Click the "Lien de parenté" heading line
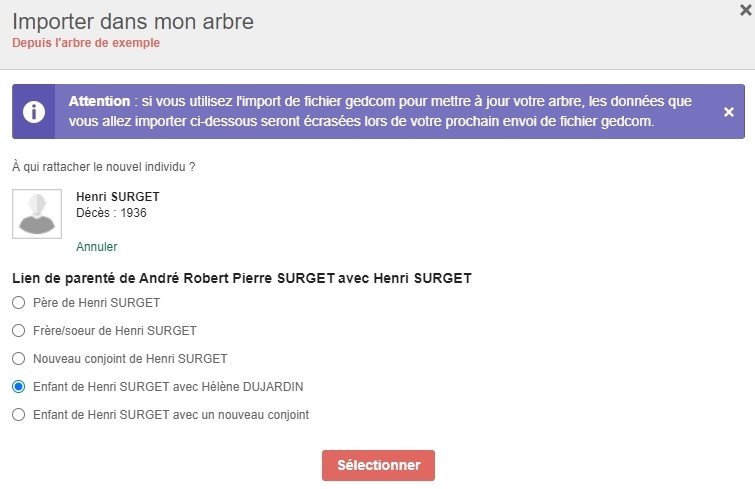This screenshot has width=755, height=489. pos(241,277)
